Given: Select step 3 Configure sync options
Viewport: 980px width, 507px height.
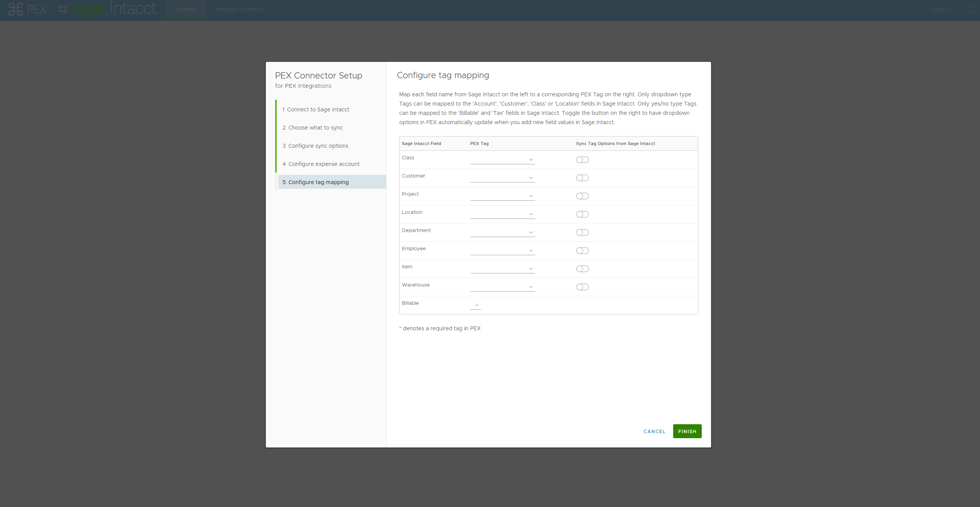Looking at the screenshot, I should coord(318,146).
